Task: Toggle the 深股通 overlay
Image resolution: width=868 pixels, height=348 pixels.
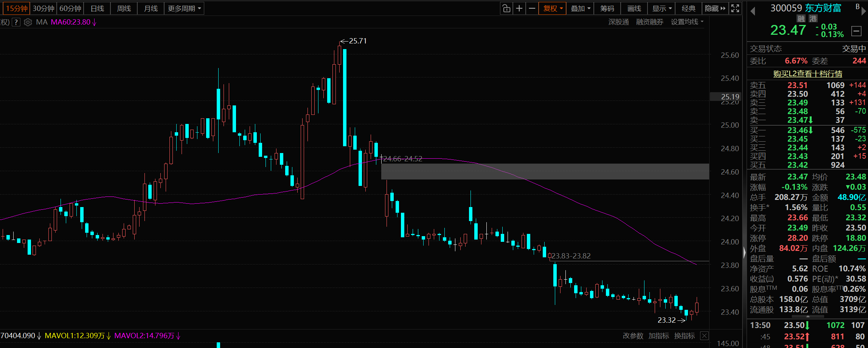Action: coord(618,22)
